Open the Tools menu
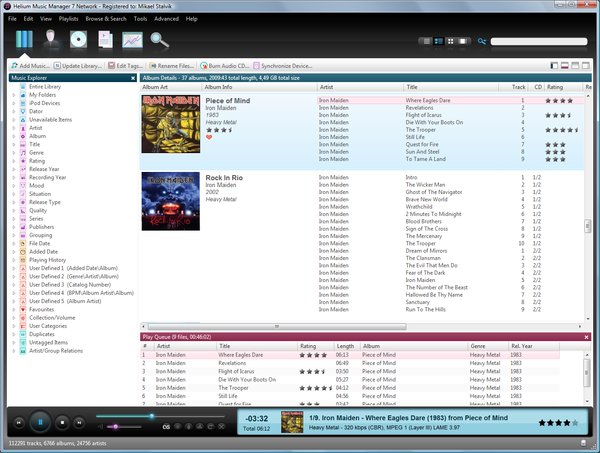Viewport: 600px width, 453px height. point(140,19)
